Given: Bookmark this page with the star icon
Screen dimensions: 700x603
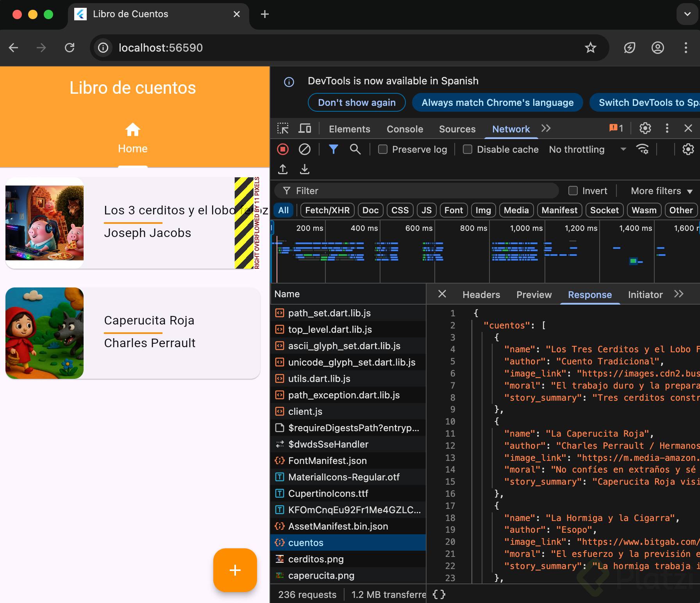Looking at the screenshot, I should [x=590, y=48].
